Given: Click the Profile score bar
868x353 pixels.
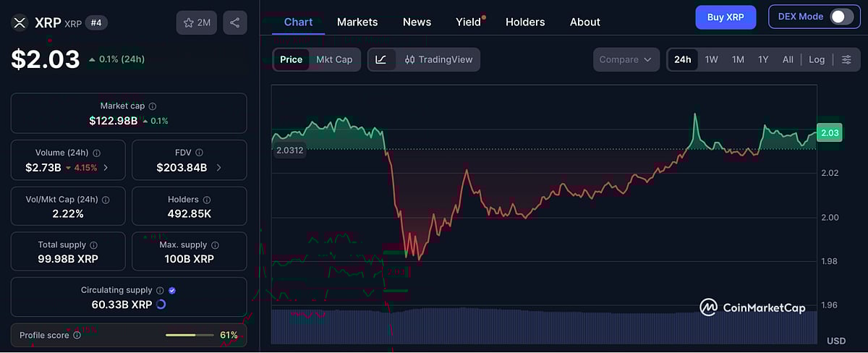Looking at the screenshot, I should click(190, 336).
